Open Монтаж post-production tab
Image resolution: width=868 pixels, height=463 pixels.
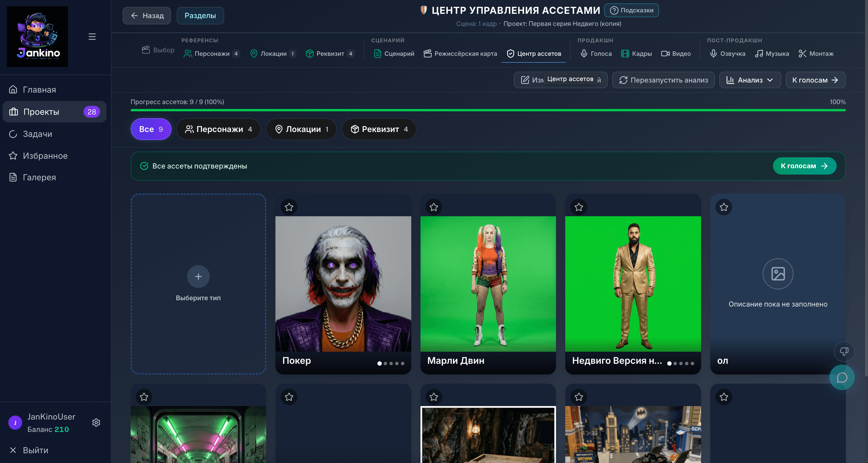pos(816,53)
